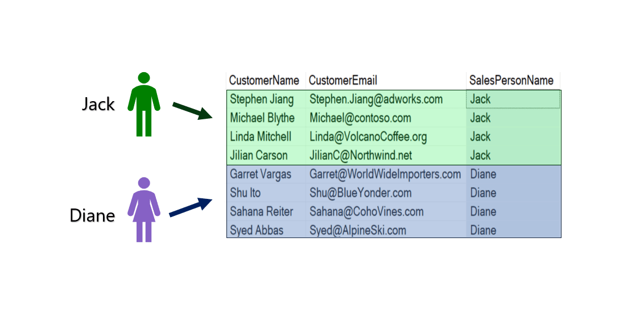Click the Shu Ito name cell
This screenshot has width=644, height=325.
tap(266, 193)
